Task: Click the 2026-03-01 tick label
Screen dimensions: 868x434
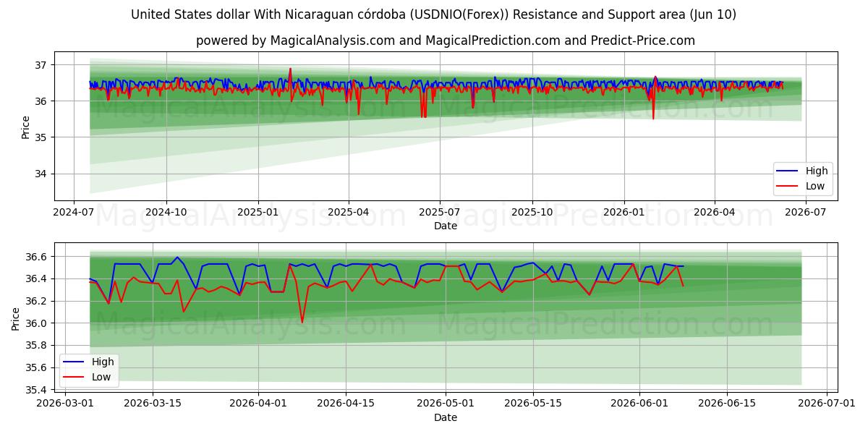Action: (65, 404)
